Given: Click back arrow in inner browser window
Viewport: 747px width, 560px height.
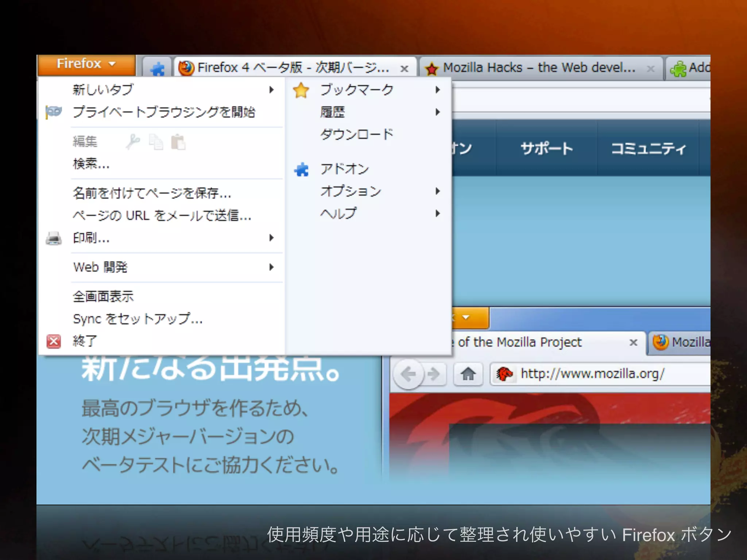Looking at the screenshot, I should pyautogui.click(x=408, y=374).
